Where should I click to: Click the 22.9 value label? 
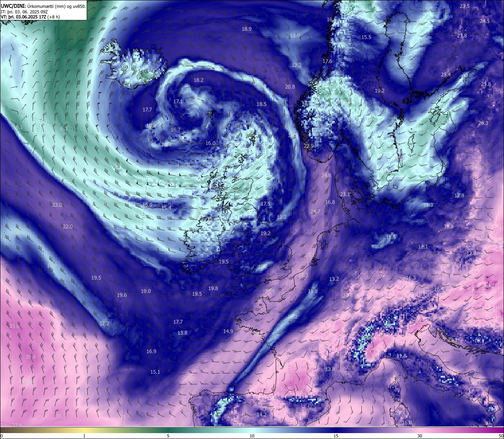click(309, 146)
